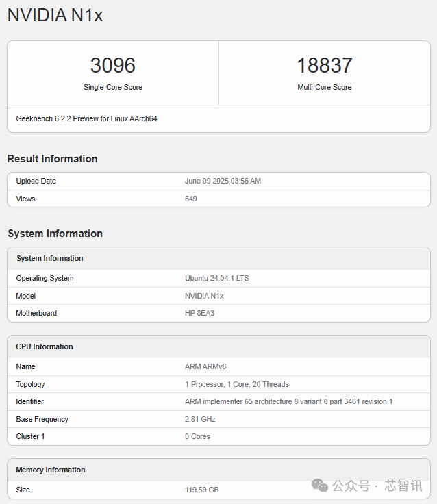This screenshot has height=504, width=437.
Task: Click the multi-core score value 18837
Action: pyautogui.click(x=325, y=66)
